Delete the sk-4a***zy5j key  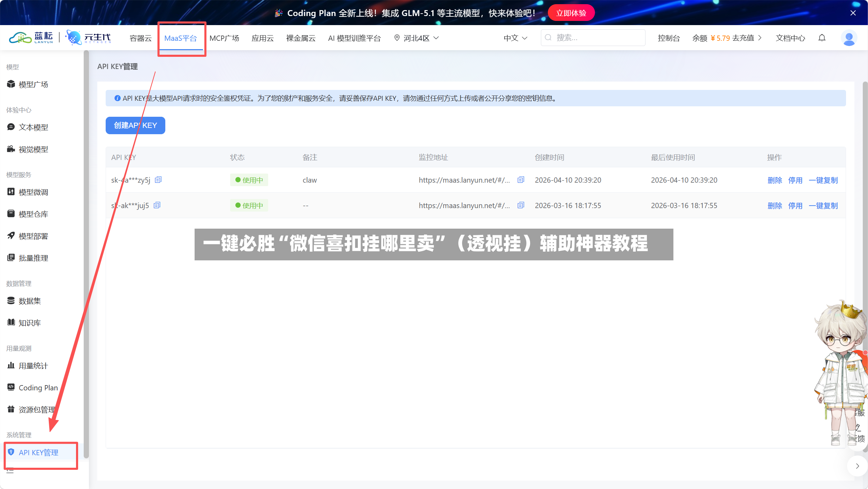[775, 180]
